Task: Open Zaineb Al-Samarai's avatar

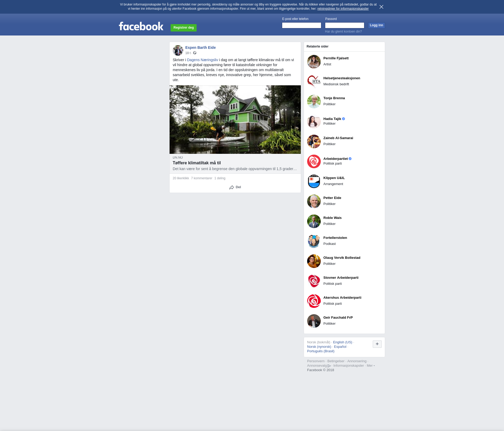Action: (314, 141)
